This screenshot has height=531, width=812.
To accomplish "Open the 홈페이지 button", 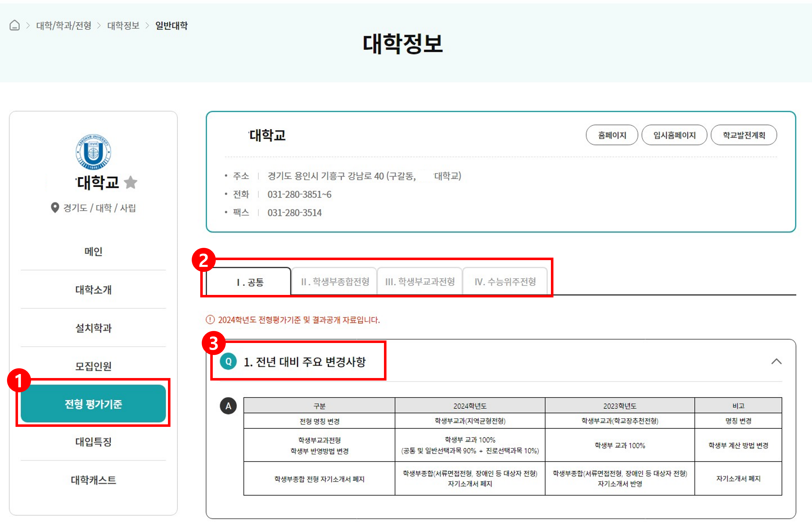I will pos(612,135).
